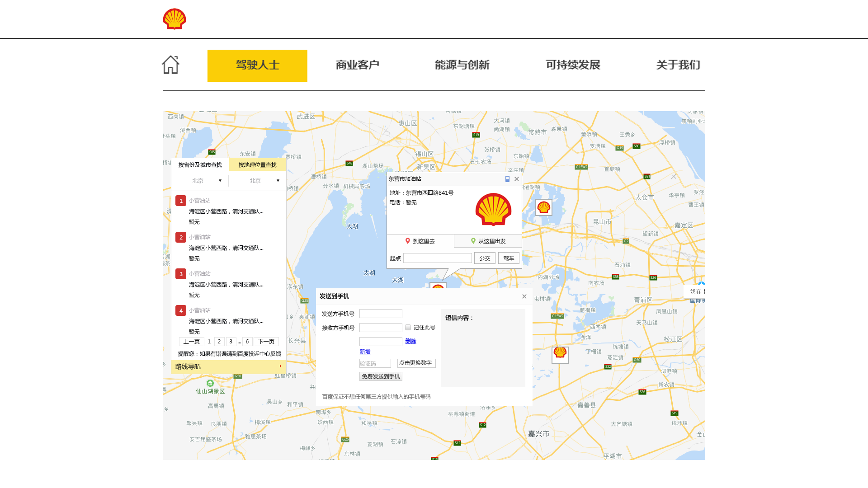Go to previous page 上一页
This screenshot has width=868, height=488.
coord(192,342)
